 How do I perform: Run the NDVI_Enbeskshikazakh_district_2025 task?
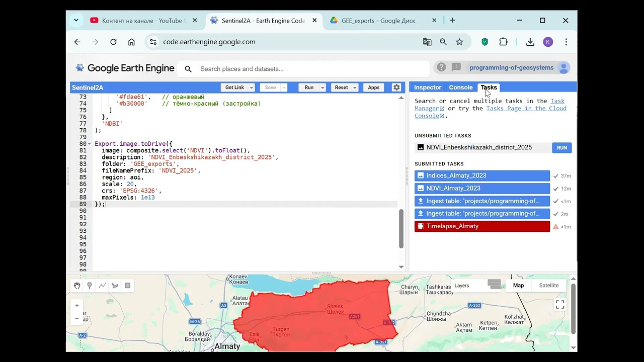coord(562,148)
